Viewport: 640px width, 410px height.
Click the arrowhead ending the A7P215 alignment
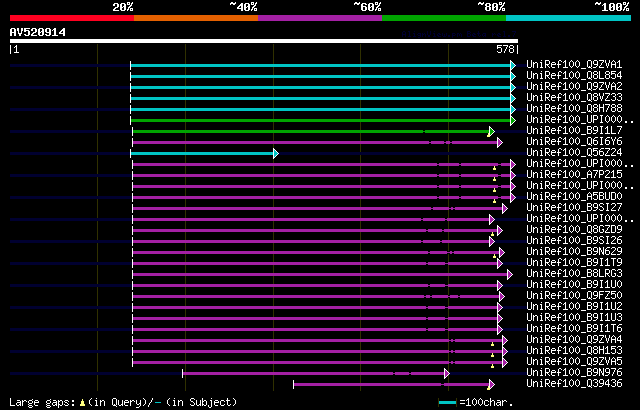point(513,175)
